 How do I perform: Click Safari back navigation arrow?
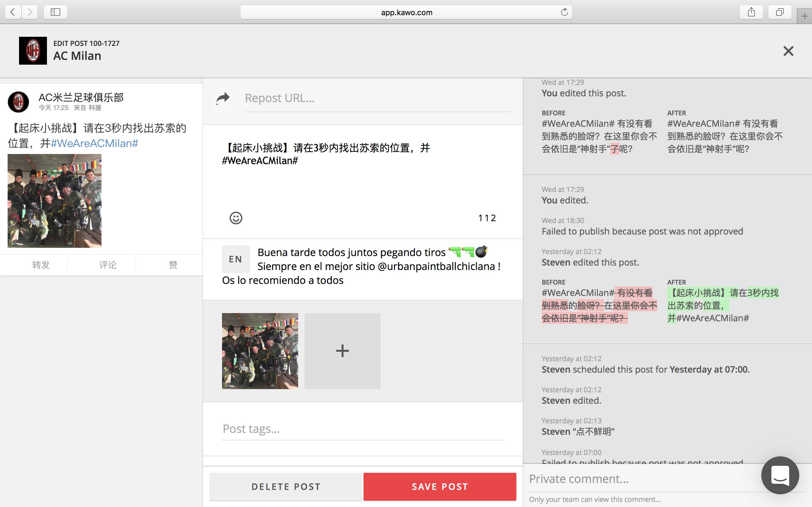tap(13, 12)
